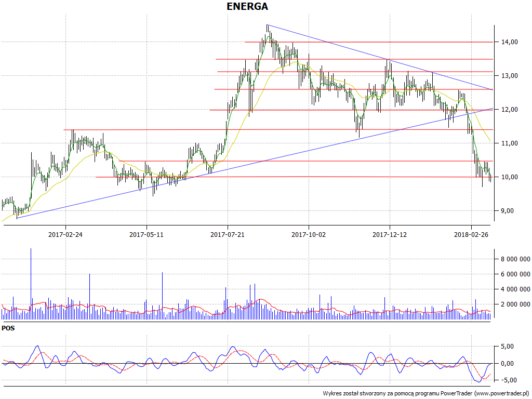This screenshot has height=399, width=532.
Task: Select the 14,00 price axis label
Action: [x=510, y=42]
